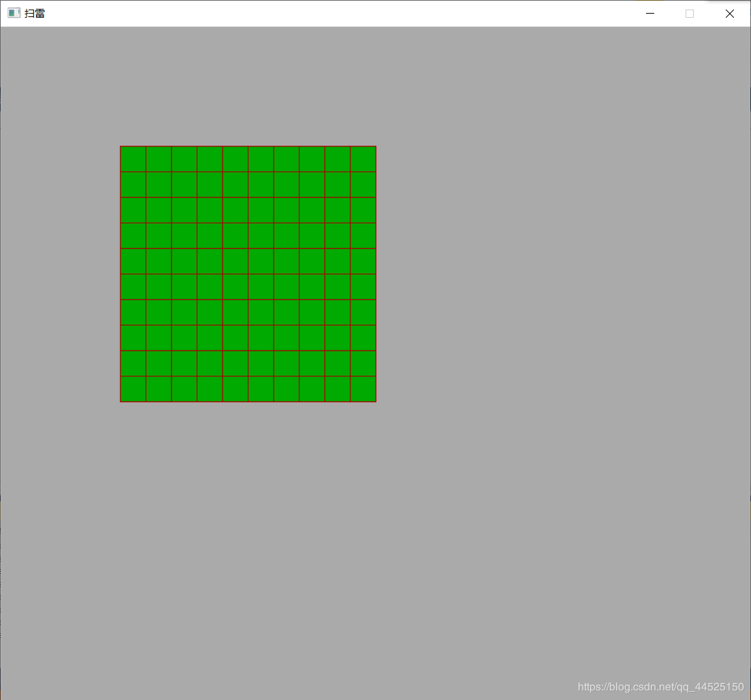This screenshot has height=700, width=751.
Task: Minimize the 扫雷 window
Action: (x=650, y=14)
